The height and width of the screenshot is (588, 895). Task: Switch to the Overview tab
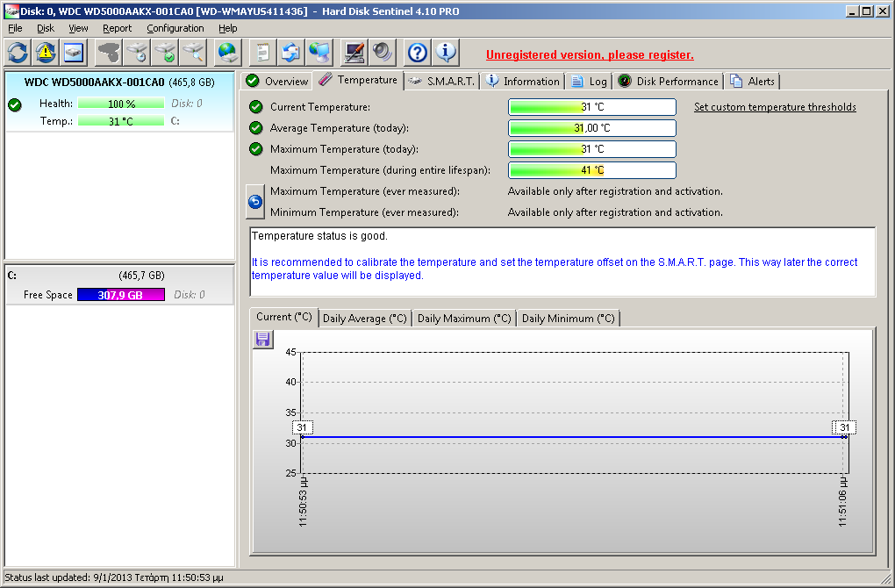(x=276, y=81)
